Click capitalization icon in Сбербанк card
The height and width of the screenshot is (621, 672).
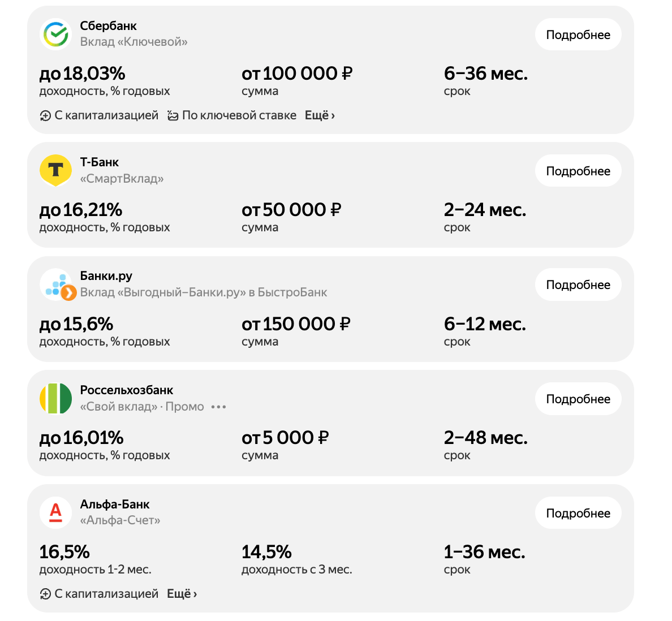[x=45, y=116]
